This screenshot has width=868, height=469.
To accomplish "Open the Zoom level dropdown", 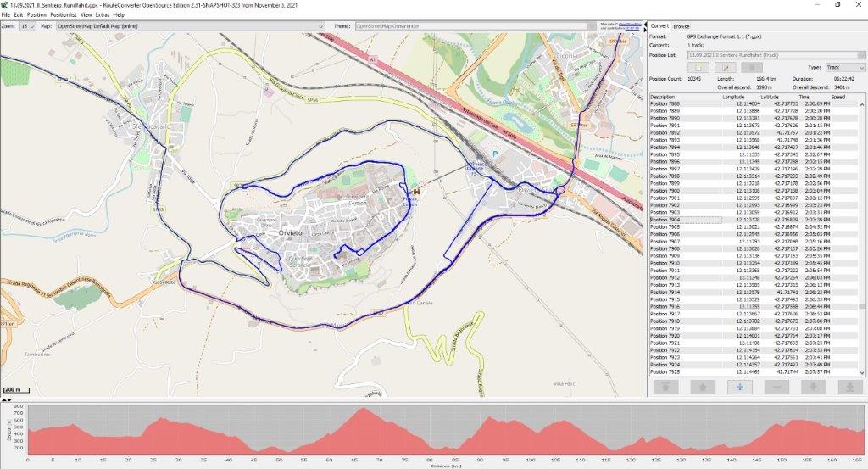I will [x=29, y=26].
